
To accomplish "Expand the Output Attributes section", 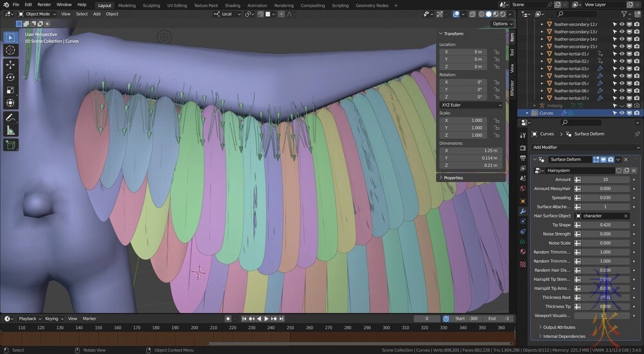I will tap(558, 328).
